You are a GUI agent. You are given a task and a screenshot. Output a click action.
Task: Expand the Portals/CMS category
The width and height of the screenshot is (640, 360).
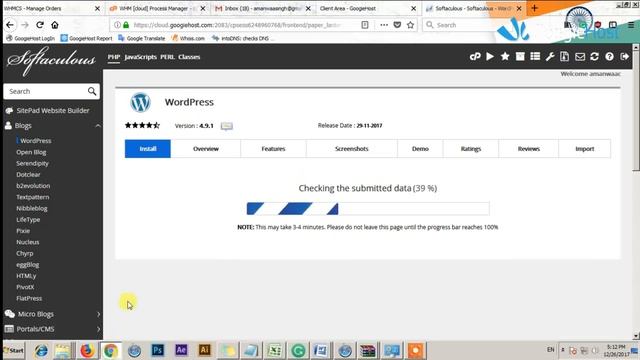(x=98, y=329)
